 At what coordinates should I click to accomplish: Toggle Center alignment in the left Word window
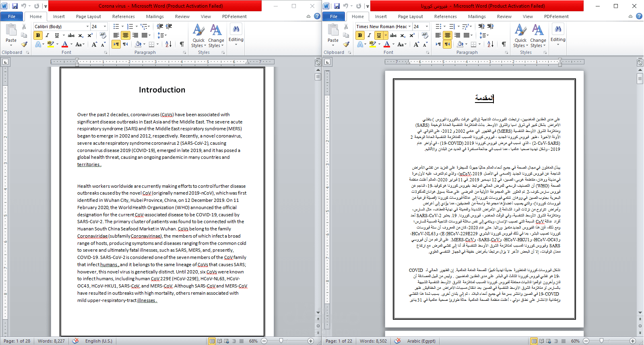point(126,35)
